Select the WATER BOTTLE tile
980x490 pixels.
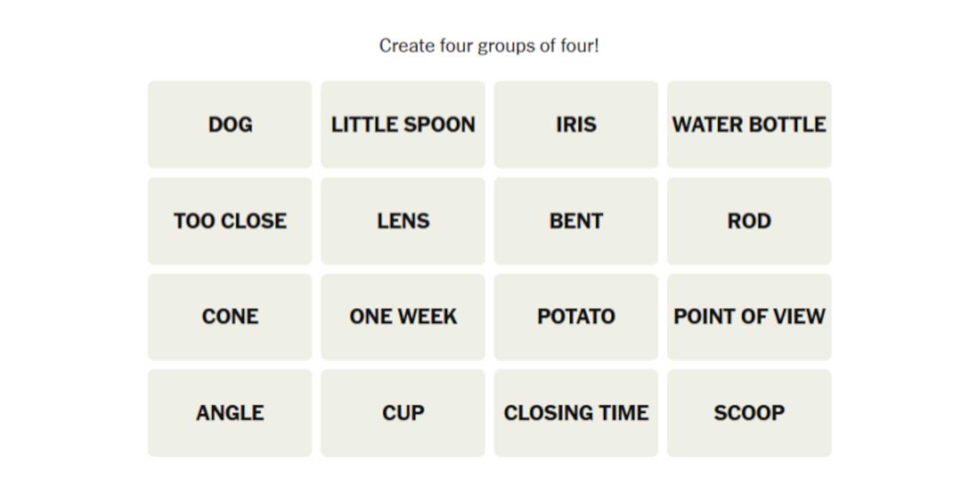coord(749,125)
